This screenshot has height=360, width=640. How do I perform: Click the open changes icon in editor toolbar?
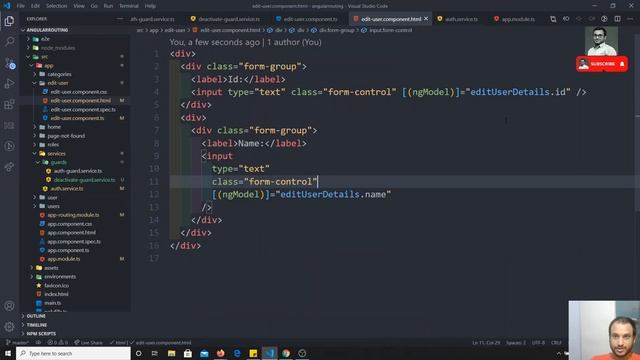(x=553, y=19)
